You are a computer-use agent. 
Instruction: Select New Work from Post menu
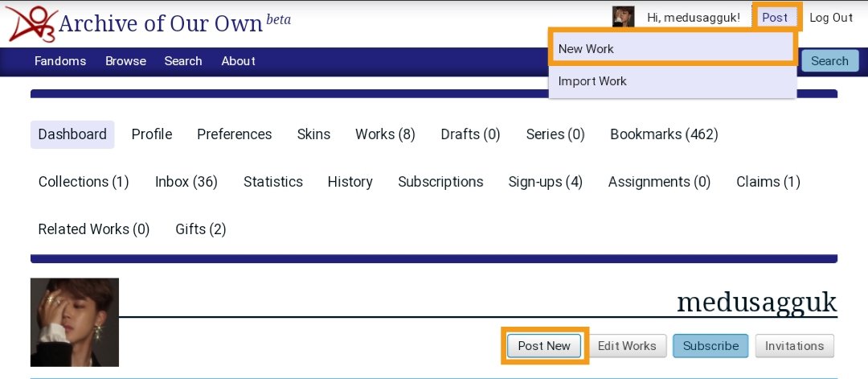[x=672, y=49]
